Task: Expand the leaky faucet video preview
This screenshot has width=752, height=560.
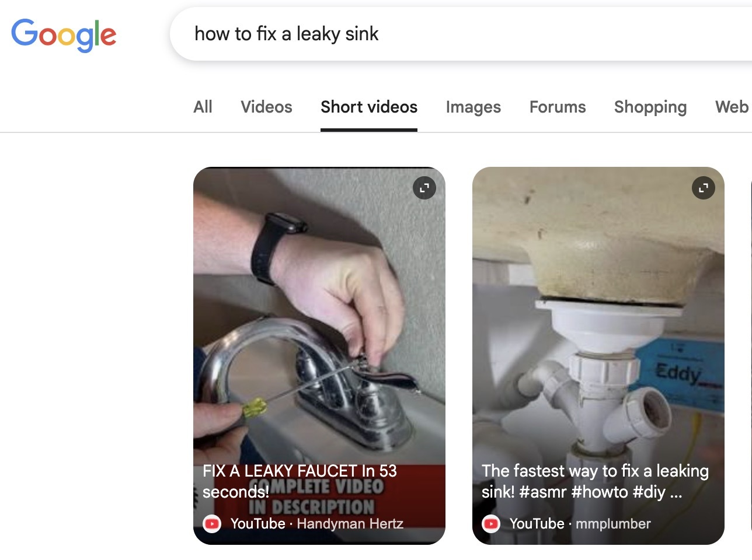Action: pos(424,188)
